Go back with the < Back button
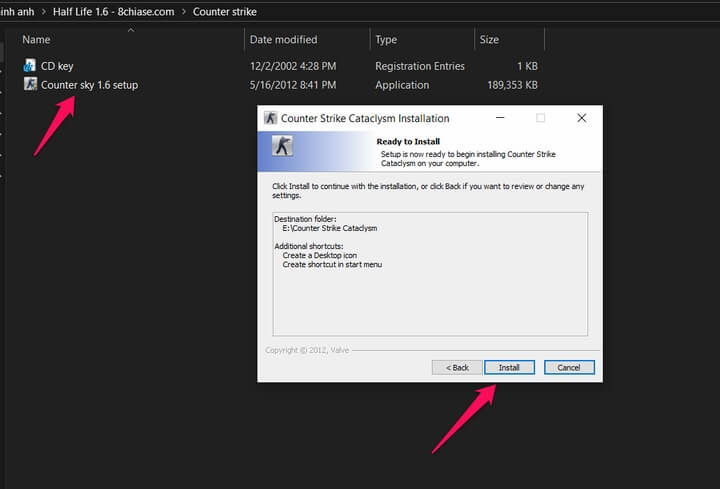Viewport: 720px width, 489px height. click(457, 367)
